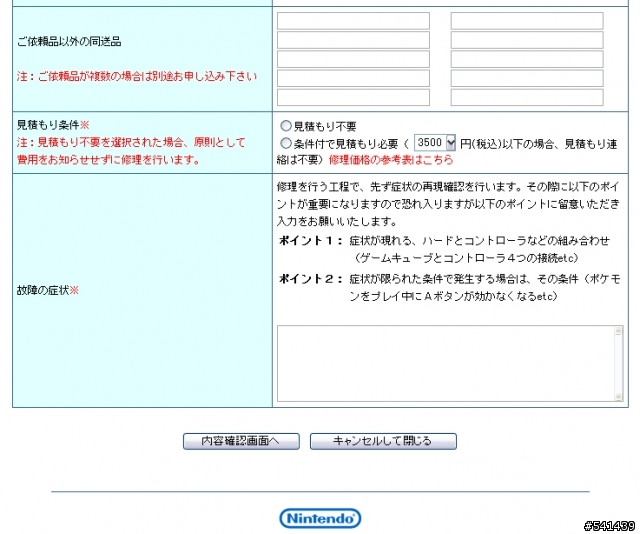640x534 pixels.
Task: Select the 見積もり不要 radio option
Action: pos(286,126)
